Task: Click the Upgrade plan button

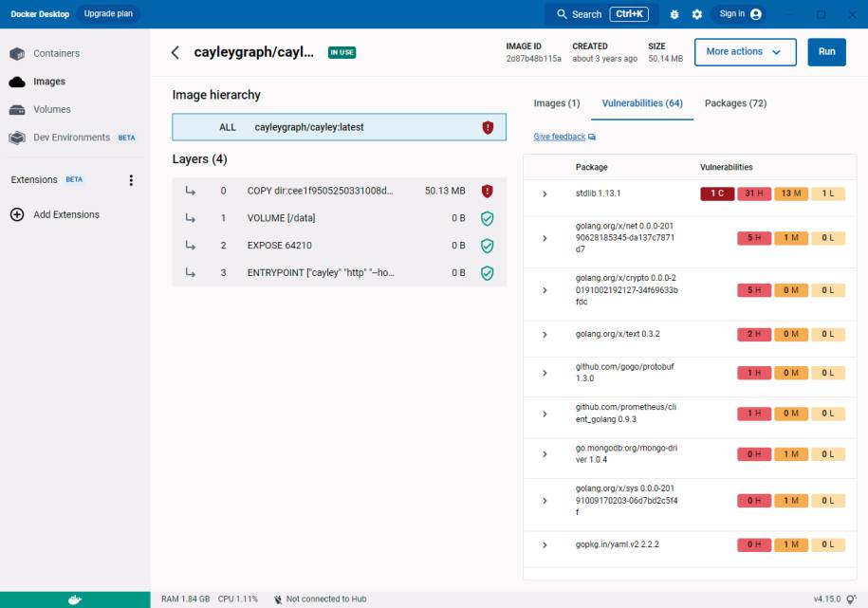Action: click(108, 14)
